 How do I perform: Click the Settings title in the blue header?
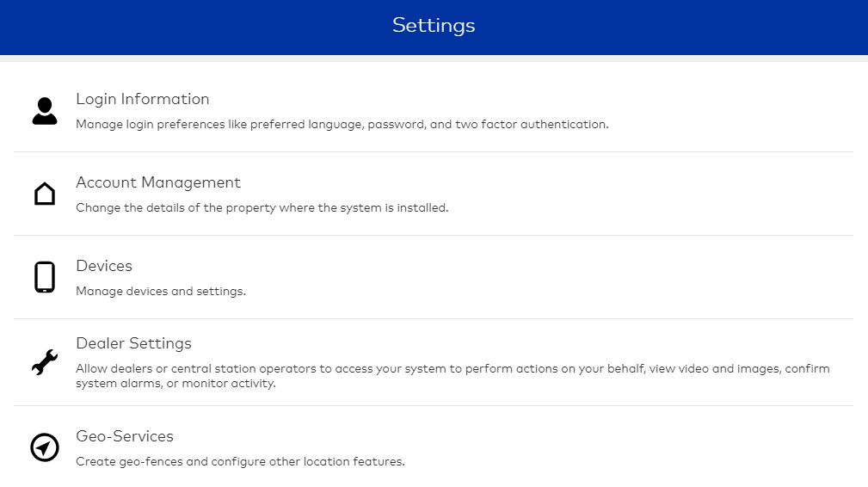(x=434, y=26)
